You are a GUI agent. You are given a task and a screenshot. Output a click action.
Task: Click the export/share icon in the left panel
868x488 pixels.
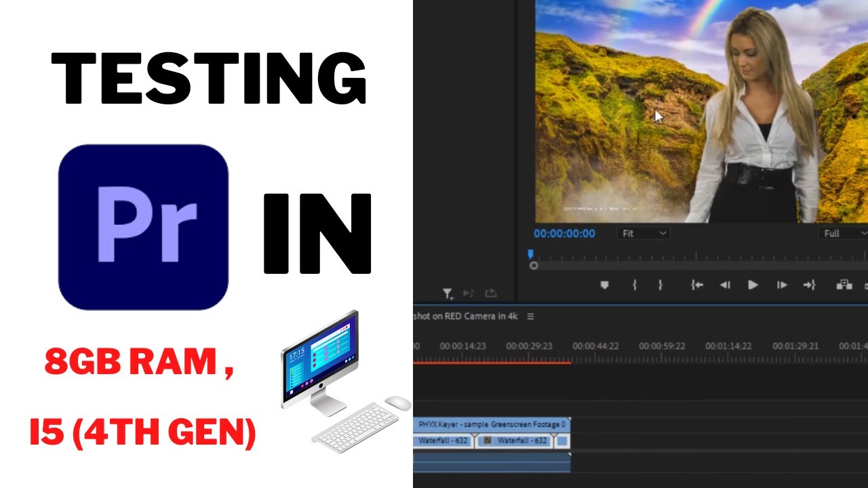[x=490, y=293]
